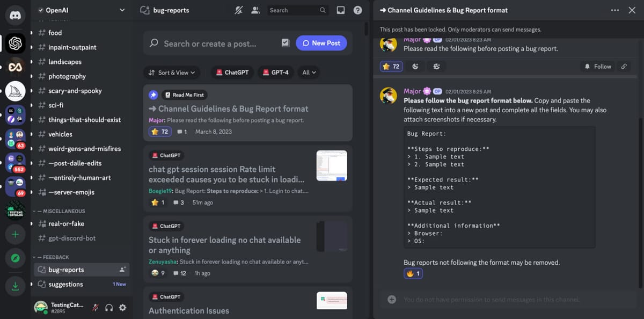Viewport: 644px width, 319px height.
Task: Select the GPT-4 tag filter
Action: [x=275, y=72]
